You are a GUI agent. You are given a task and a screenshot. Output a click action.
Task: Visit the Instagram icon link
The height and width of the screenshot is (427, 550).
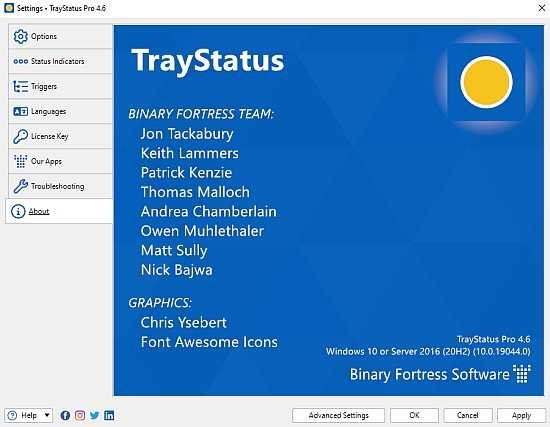80,415
